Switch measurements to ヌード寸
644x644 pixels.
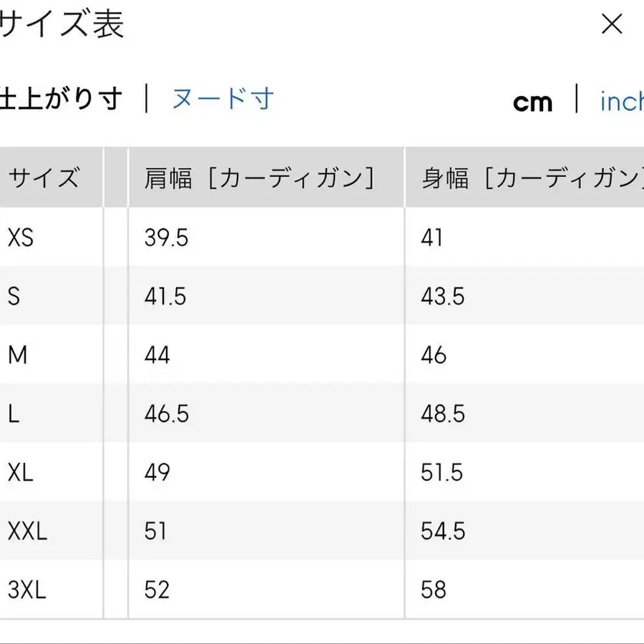(223, 99)
